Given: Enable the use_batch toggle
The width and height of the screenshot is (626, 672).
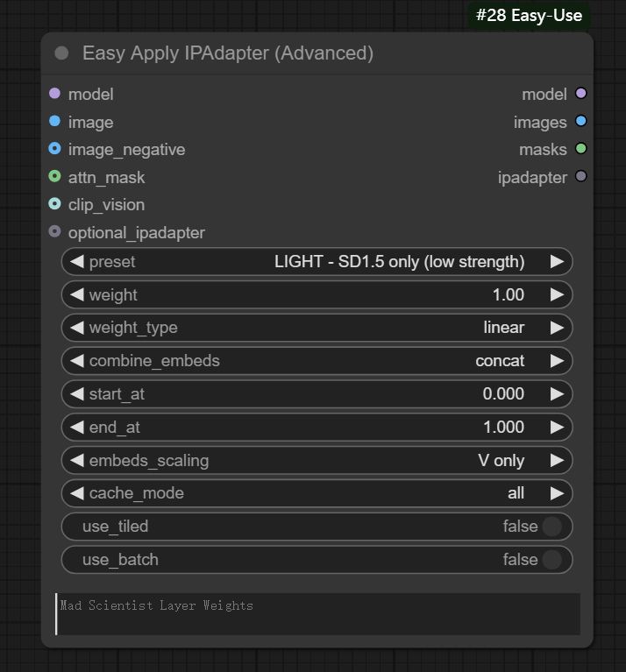Looking at the screenshot, I should (x=551, y=560).
